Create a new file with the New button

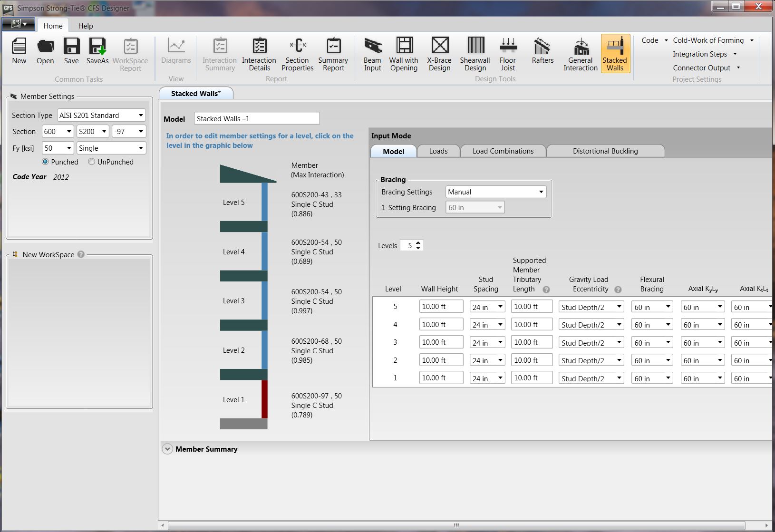point(19,52)
